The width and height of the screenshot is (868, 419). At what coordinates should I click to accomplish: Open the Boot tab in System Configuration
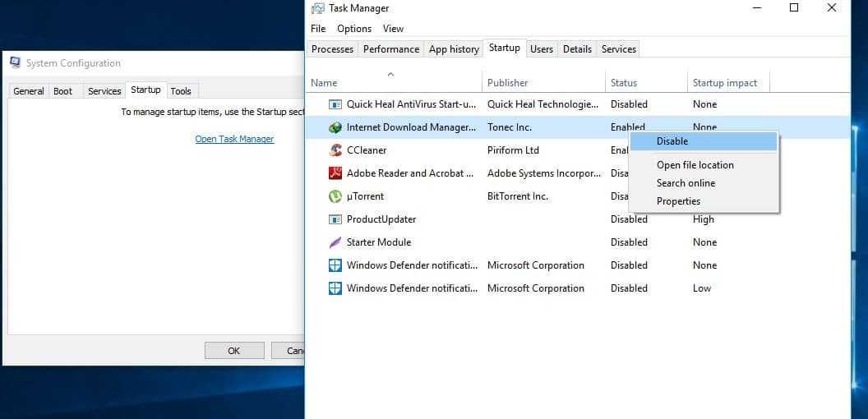(x=63, y=91)
